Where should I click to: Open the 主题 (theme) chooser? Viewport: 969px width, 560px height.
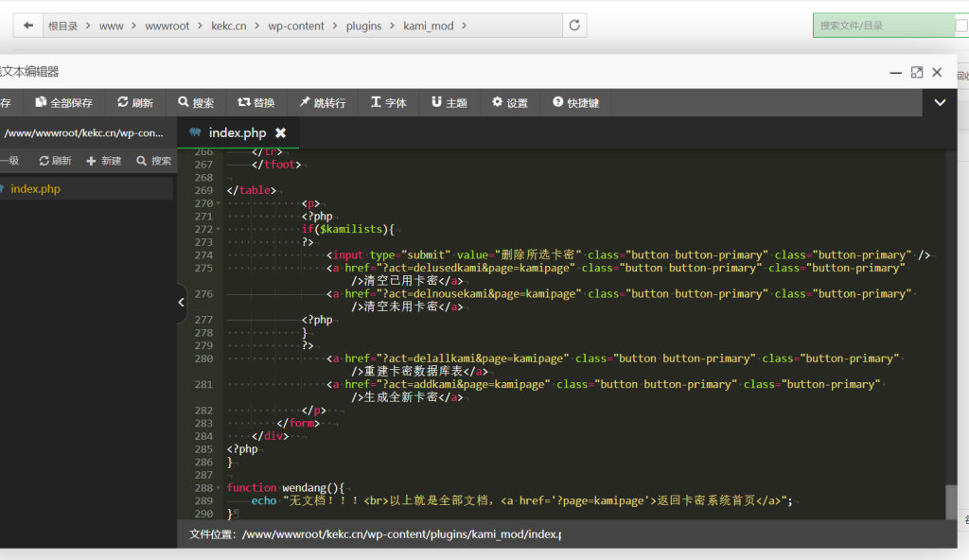point(449,102)
